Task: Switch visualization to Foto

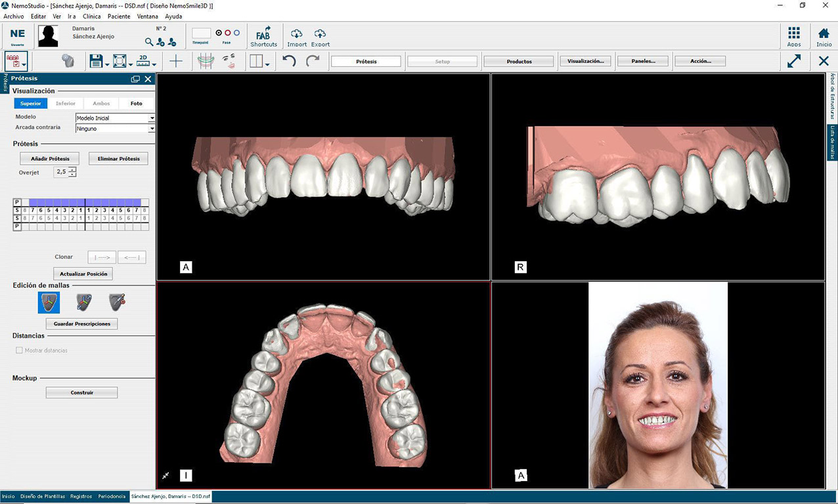Action: 137,103
